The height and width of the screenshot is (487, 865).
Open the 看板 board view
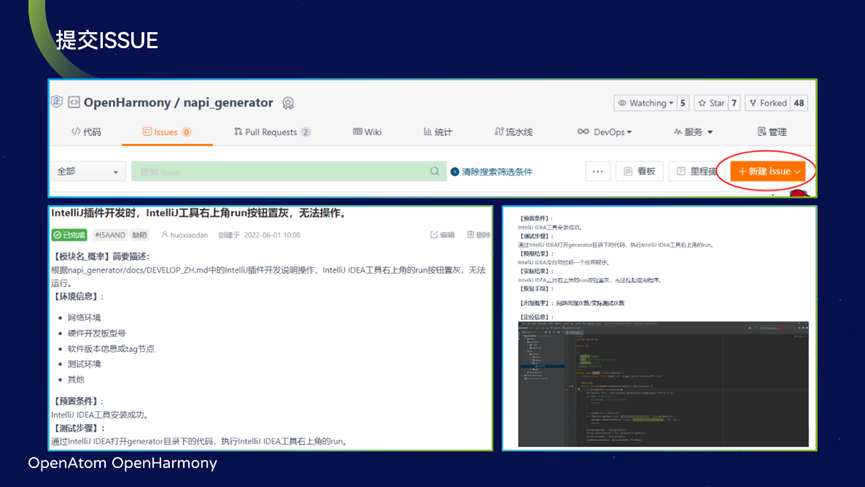pos(639,172)
